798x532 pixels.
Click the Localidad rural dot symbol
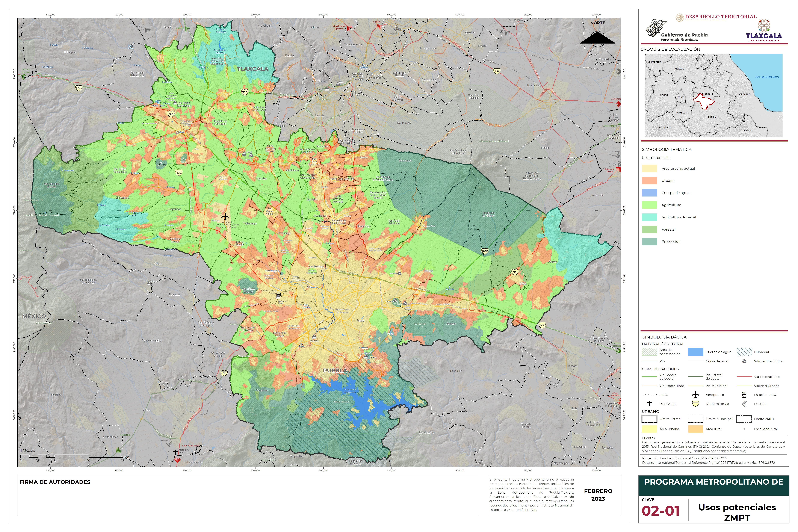point(744,429)
